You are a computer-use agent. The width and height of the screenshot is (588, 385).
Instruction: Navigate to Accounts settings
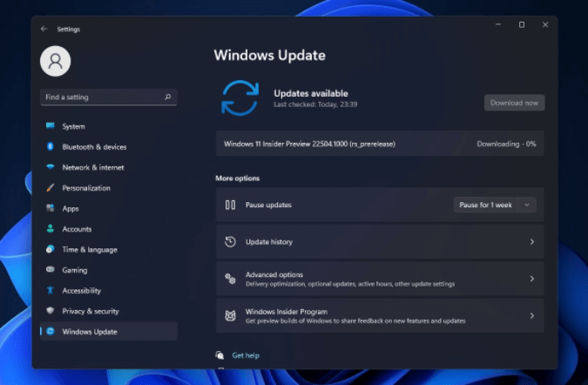click(109, 229)
